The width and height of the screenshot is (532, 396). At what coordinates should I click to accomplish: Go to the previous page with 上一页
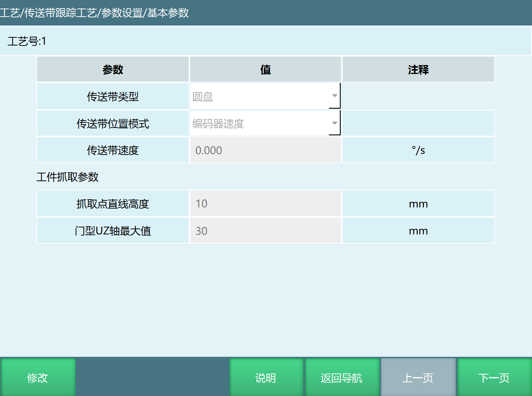[418, 378]
